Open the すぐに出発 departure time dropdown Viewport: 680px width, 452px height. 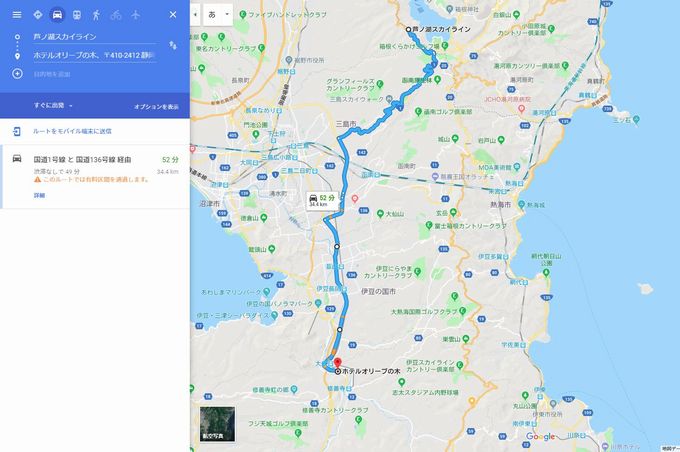[x=53, y=105]
